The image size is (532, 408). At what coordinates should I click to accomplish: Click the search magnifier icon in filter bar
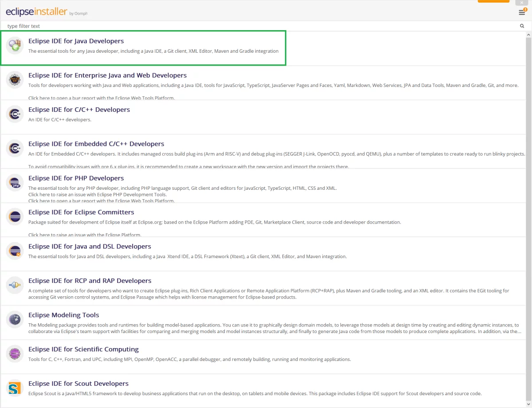(522, 26)
